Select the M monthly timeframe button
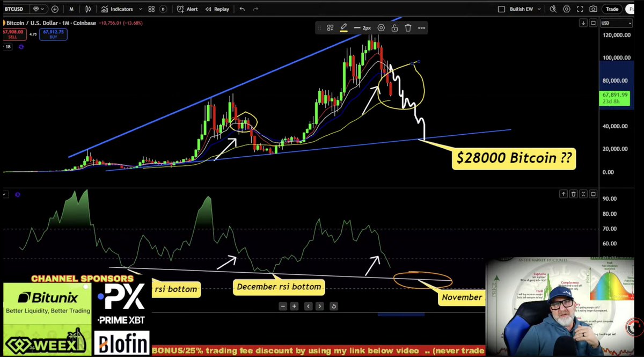Image resolution: width=644 pixels, height=357 pixels. click(71, 9)
